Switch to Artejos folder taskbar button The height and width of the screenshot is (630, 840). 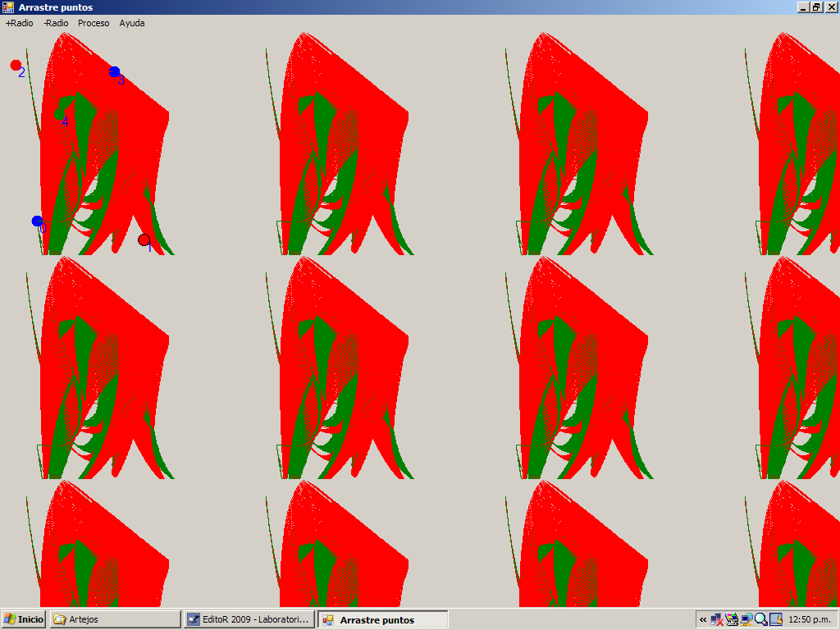115,619
